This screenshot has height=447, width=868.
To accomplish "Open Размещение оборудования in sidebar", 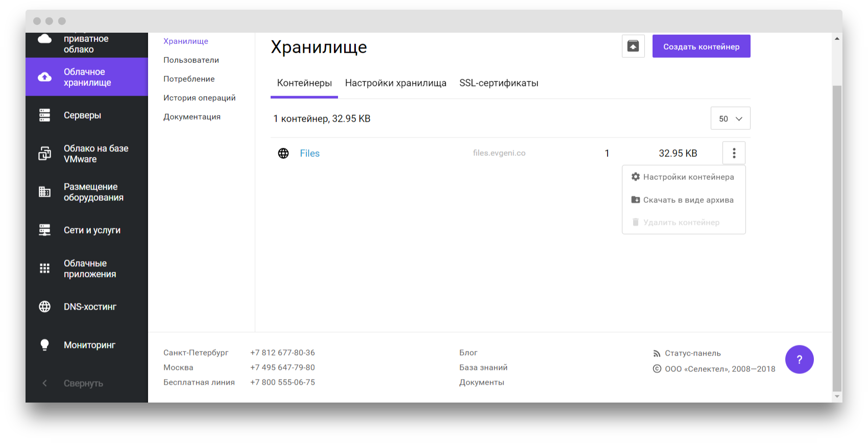I will pyautogui.click(x=87, y=192).
